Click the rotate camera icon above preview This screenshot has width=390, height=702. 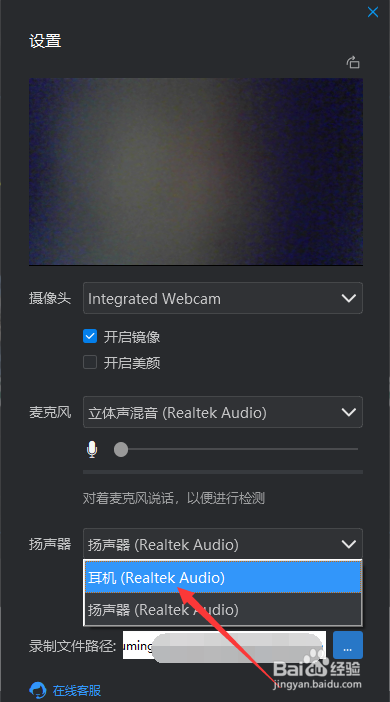click(x=353, y=62)
